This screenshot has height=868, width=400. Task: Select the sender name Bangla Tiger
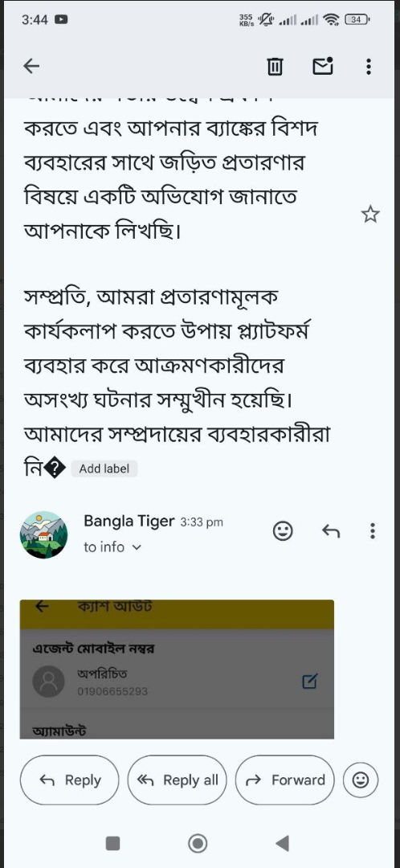pos(129,521)
